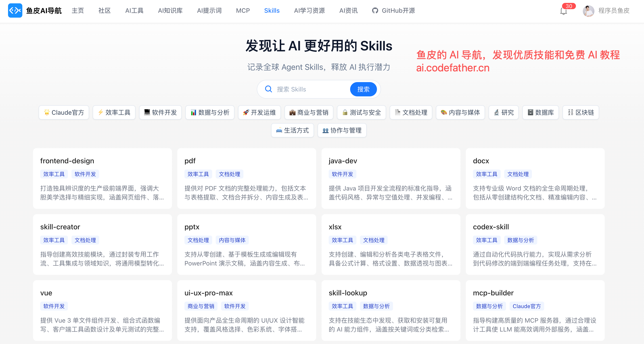The height and width of the screenshot is (344, 644).
Task: Open the frontend-design skill card
Action: click(67, 161)
